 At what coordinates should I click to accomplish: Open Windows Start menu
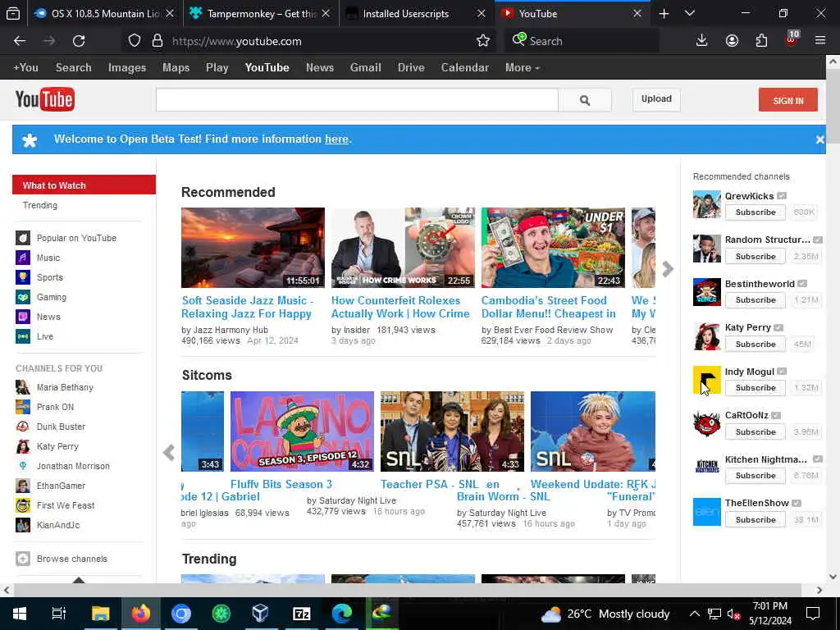pos(20,614)
